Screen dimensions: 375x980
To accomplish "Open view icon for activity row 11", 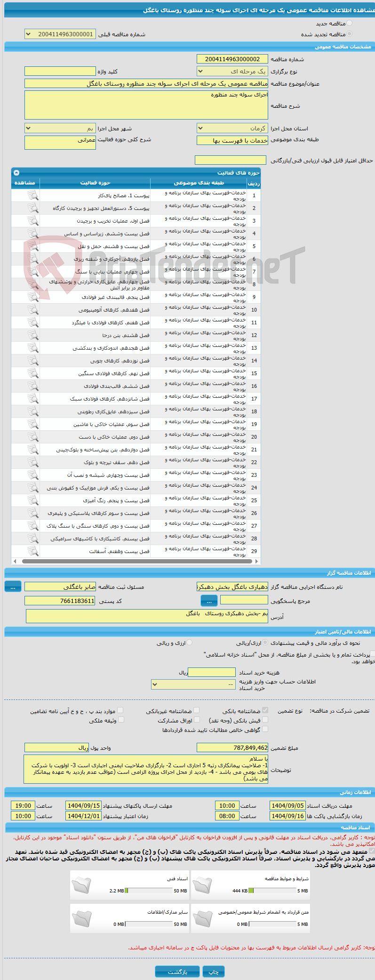I will [x=33, y=322].
